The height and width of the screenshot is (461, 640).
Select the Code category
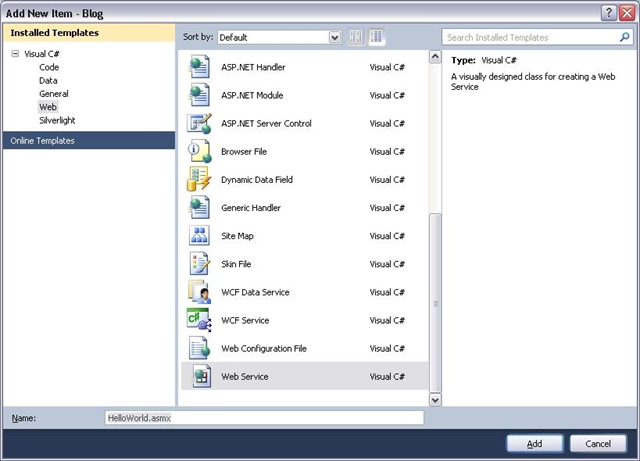[49, 67]
